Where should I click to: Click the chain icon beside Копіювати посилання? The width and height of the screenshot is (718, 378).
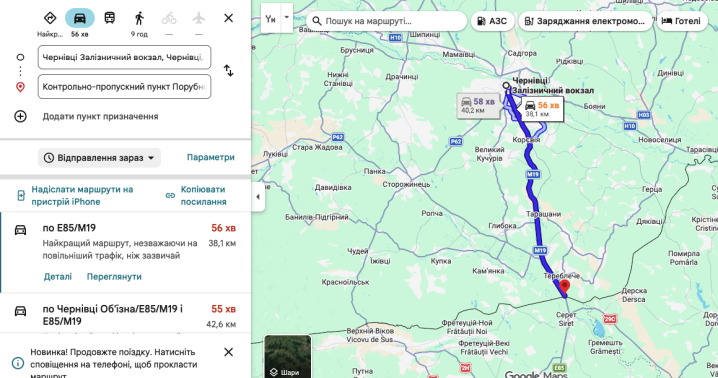tap(170, 196)
